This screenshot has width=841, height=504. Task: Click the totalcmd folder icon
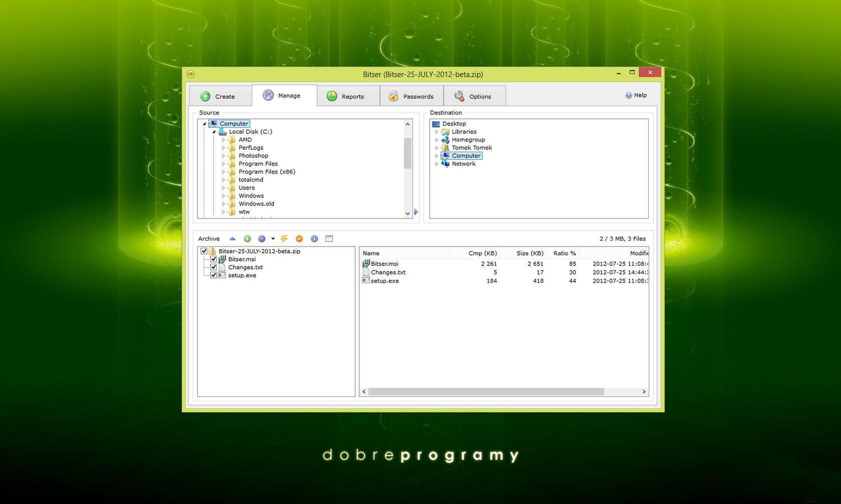click(232, 180)
